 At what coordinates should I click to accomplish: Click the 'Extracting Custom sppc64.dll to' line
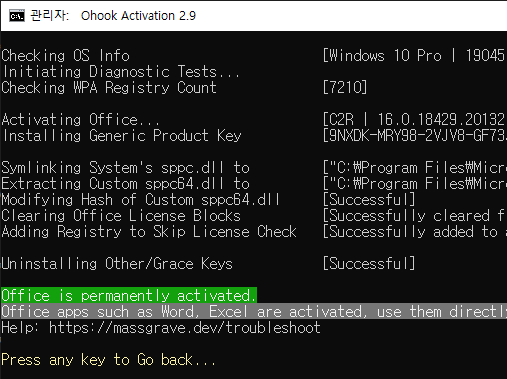[x=125, y=184]
